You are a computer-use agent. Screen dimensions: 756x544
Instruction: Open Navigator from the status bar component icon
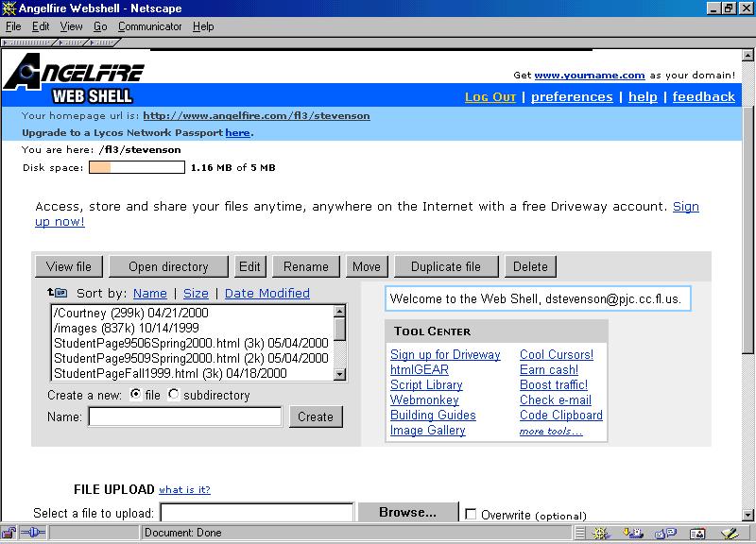click(x=600, y=533)
